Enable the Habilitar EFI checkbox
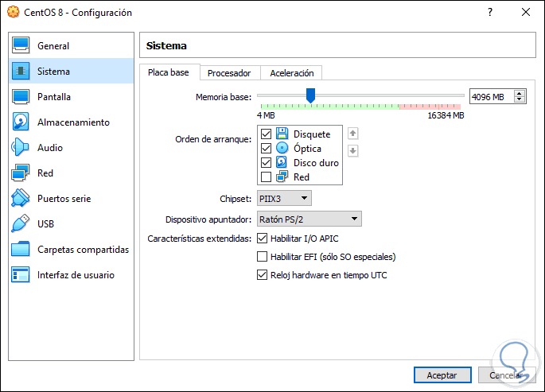Screen dimensions: 545x392 tap(263, 257)
